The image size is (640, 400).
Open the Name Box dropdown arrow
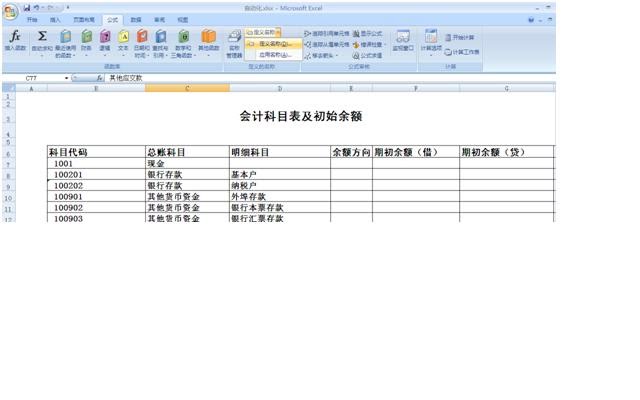pyautogui.click(x=66, y=78)
